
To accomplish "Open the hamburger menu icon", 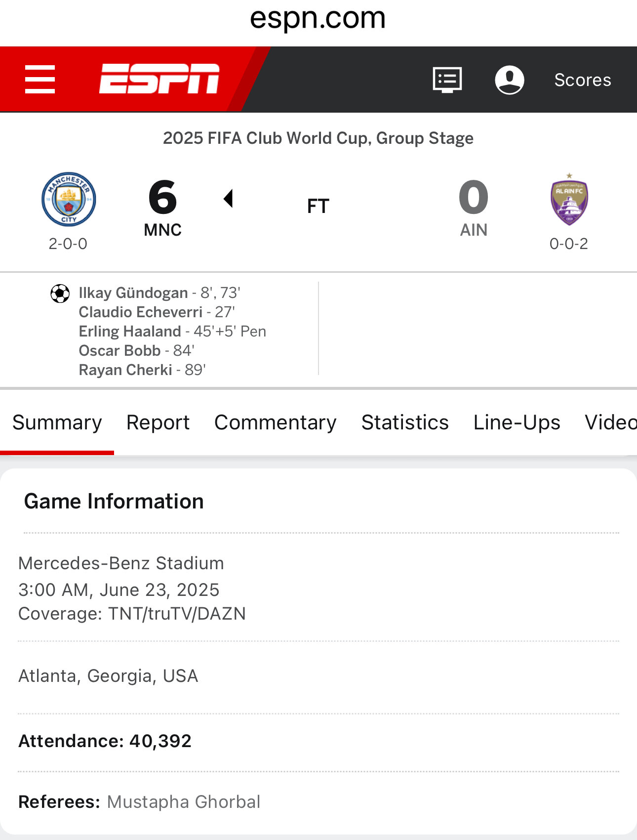I will coord(40,79).
